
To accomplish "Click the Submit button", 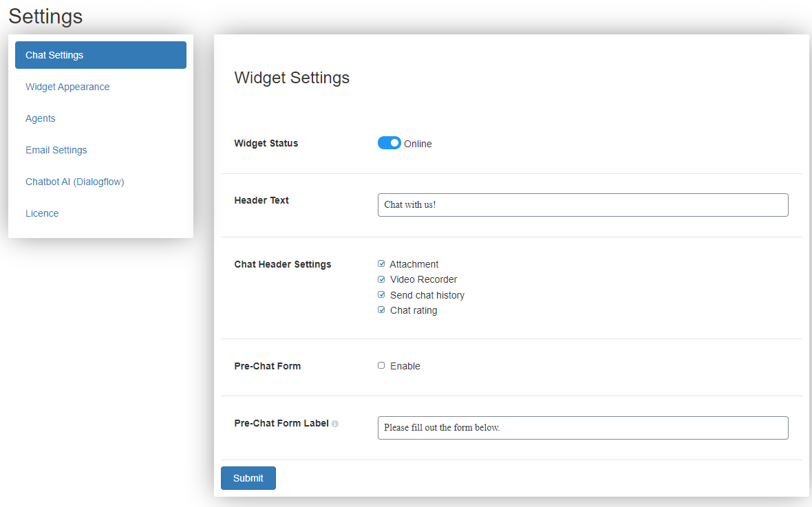I will [x=248, y=478].
